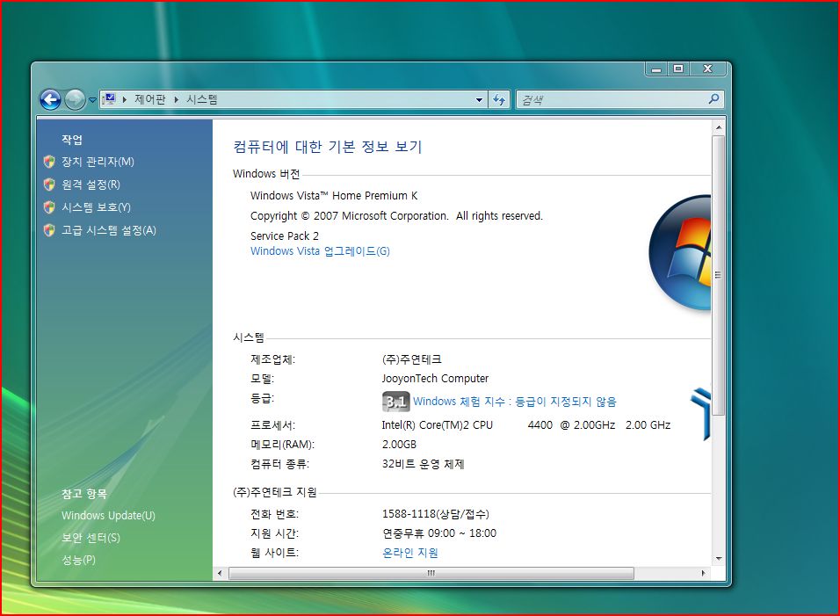Click the magnifier search icon
The height and width of the screenshot is (616, 840).
pos(713,99)
